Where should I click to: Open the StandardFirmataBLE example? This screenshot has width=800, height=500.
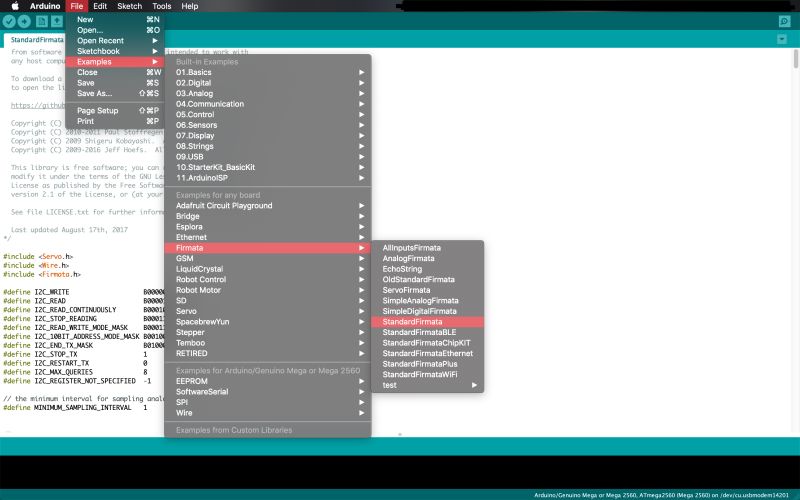pyautogui.click(x=428, y=332)
